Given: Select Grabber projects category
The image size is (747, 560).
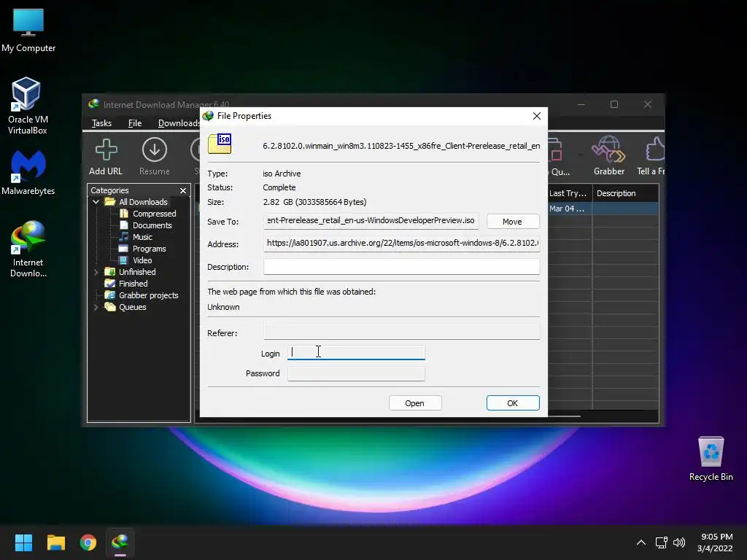Looking at the screenshot, I should pos(149,295).
